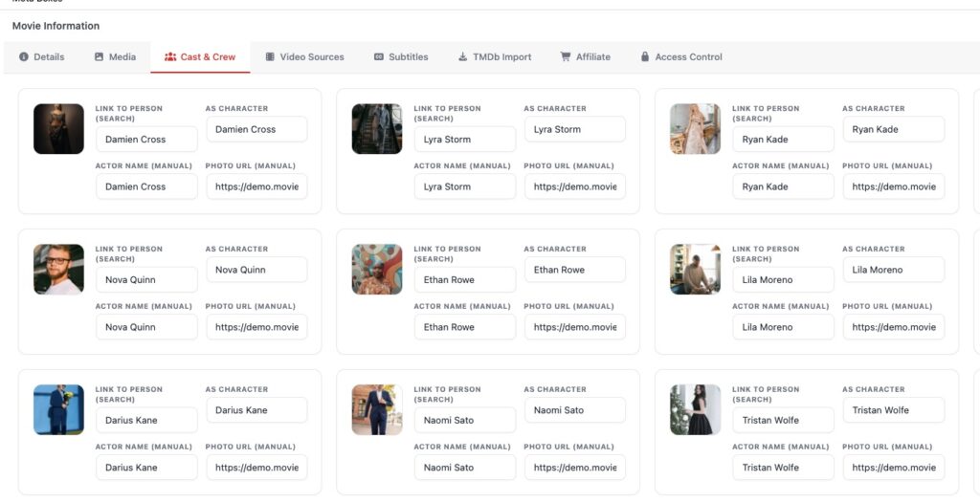Click the info icon on Details tab
Image resolution: width=980 pixels, height=503 pixels.
[24, 57]
